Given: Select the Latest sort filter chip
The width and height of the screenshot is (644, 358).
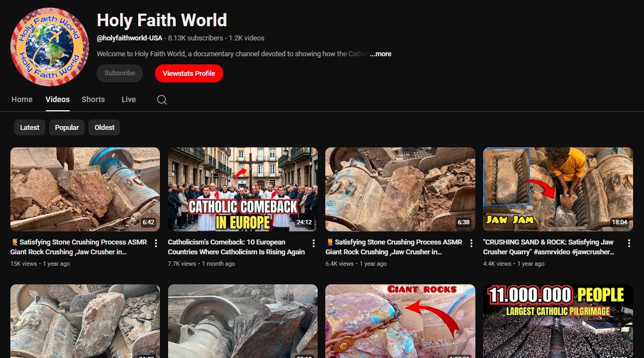Looking at the screenshot, I should [29, 127].
